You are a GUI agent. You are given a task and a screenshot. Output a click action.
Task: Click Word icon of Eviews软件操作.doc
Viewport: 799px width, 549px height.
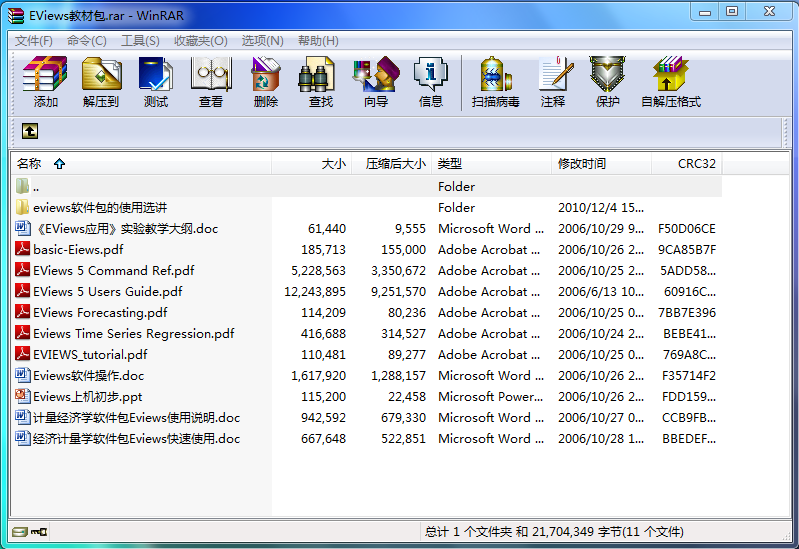click(22, 375)
